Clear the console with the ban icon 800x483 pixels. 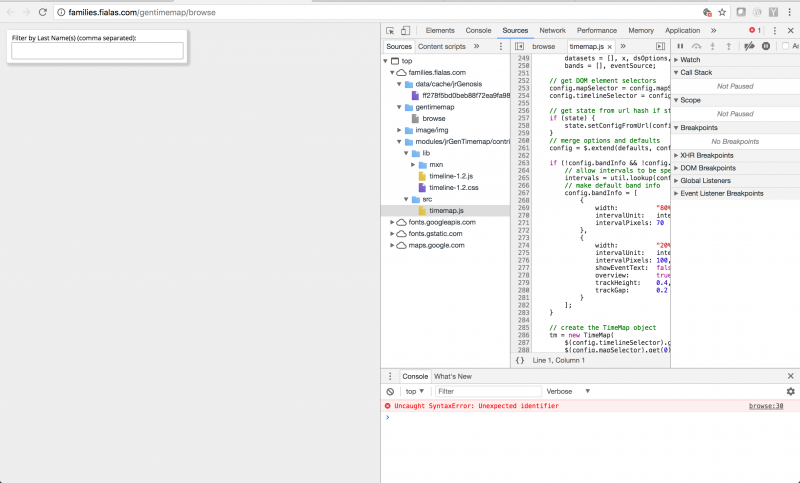390,391
